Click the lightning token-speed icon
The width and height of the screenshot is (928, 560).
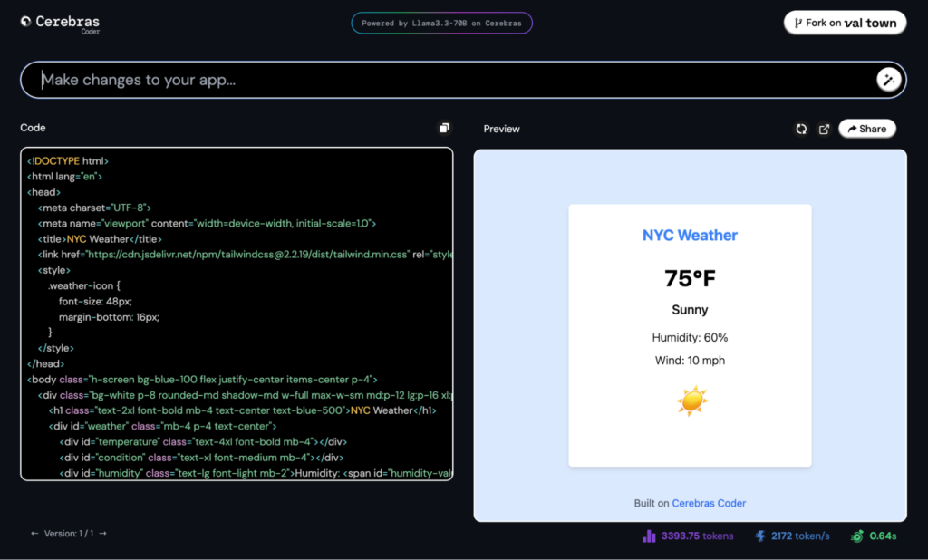tap(759, 536)
